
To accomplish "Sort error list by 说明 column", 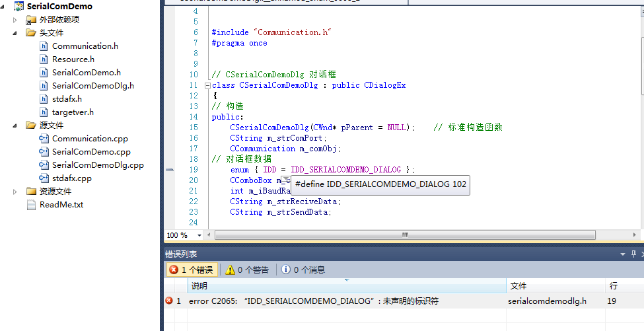I will click(347, 285).
